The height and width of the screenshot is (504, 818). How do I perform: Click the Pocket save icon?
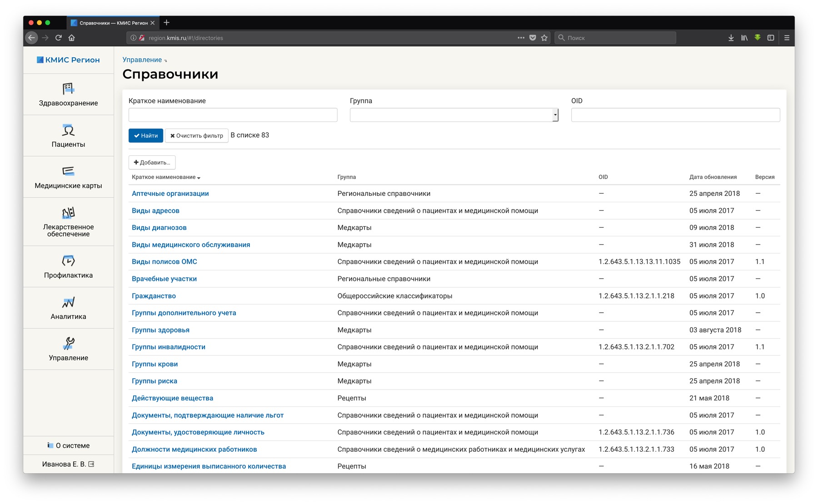point(533,38)
